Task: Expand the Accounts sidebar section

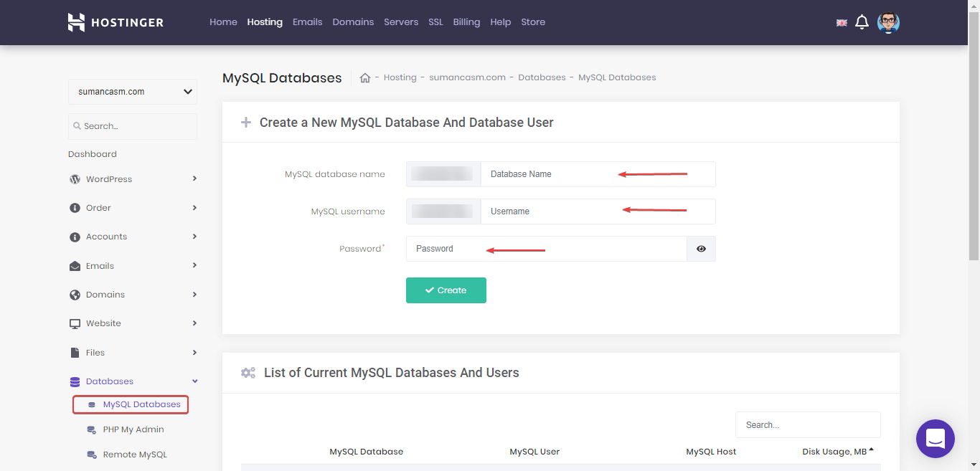Action: tap(194, 236)
